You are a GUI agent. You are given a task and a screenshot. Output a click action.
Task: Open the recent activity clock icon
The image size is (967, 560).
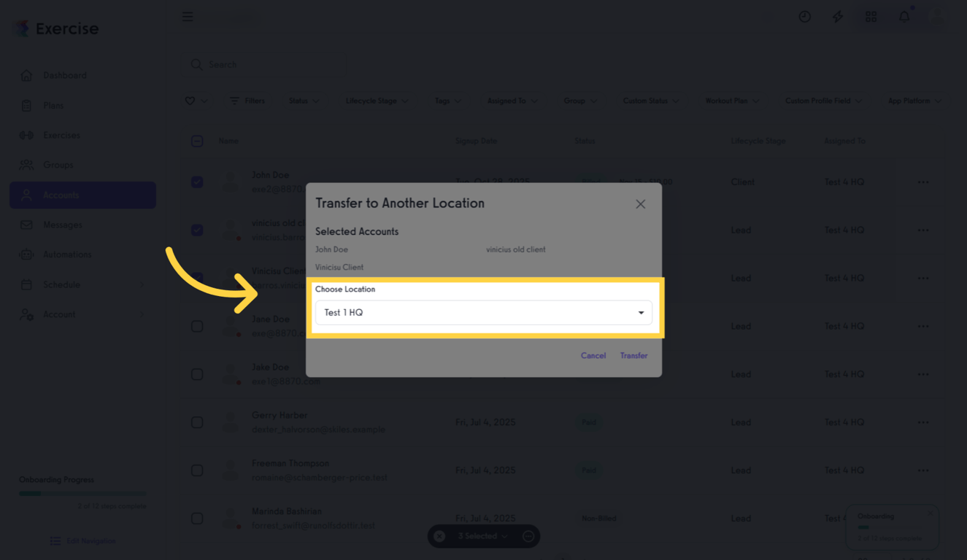(x=804, y=16)
